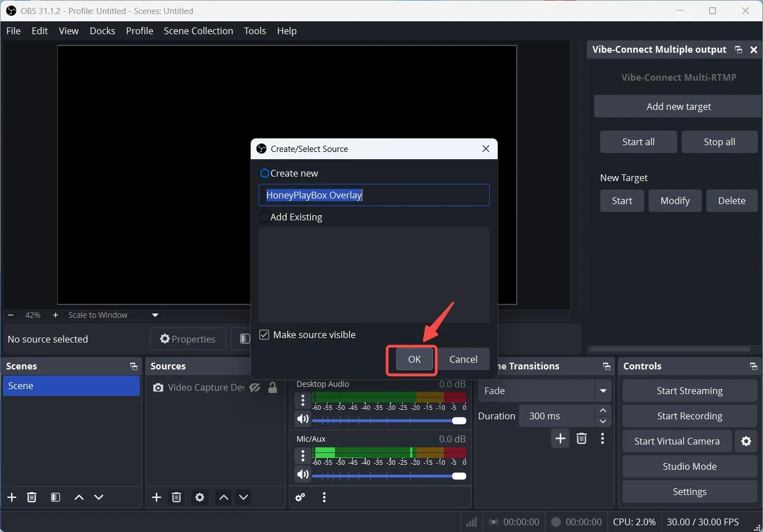Viewport: 763px width, 532px height.
Task: Open source properties gear in Sources panel
Action: coord(199,497)
